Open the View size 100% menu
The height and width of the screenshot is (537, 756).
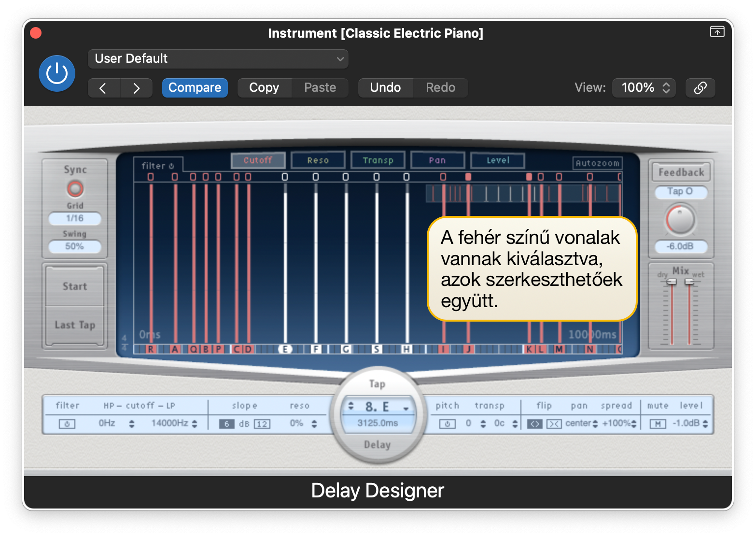644,88
